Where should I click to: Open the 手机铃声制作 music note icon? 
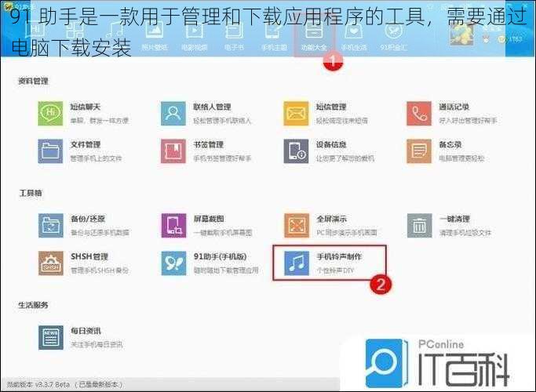297,263
